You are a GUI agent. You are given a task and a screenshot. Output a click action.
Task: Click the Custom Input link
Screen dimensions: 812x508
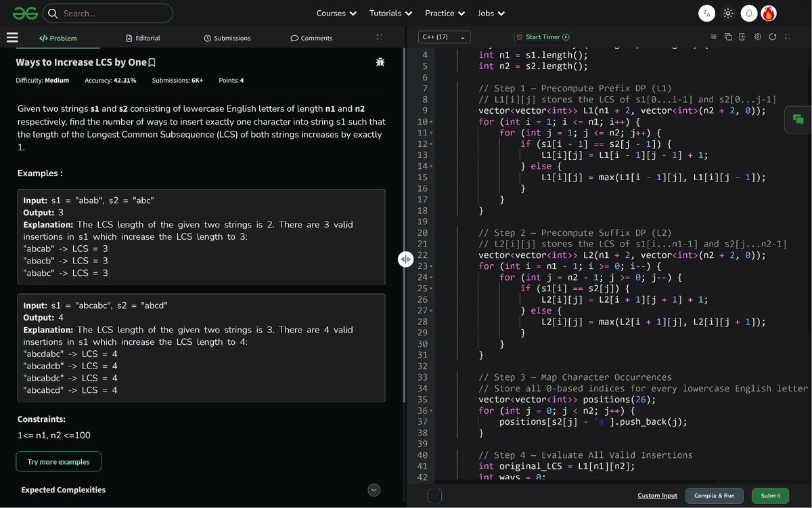657,496
